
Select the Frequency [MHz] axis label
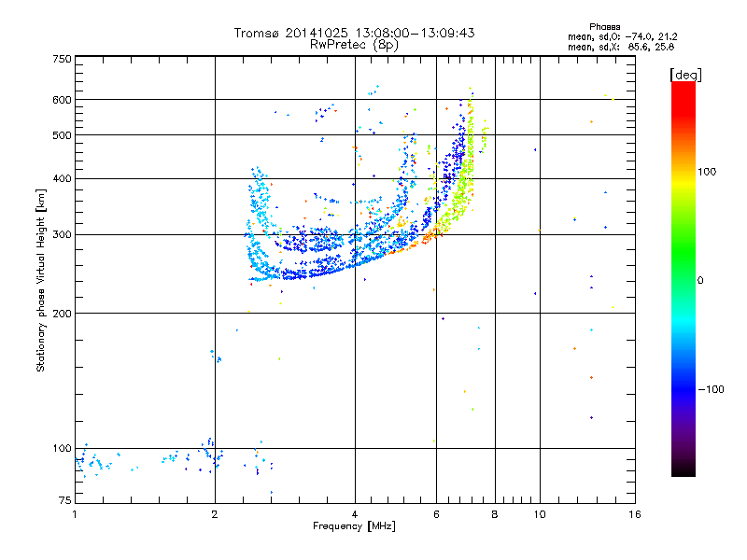[x=354, y=527]
